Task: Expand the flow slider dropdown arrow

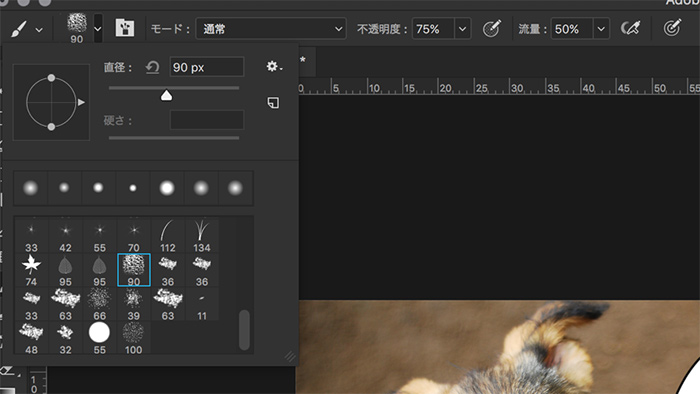Action: point(601,29)
